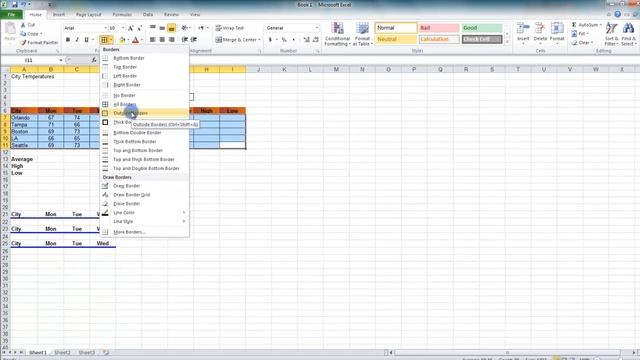This screenshot has height=360, width=640.
Task: Open Format as Table gallery
Action: point(362,34)
